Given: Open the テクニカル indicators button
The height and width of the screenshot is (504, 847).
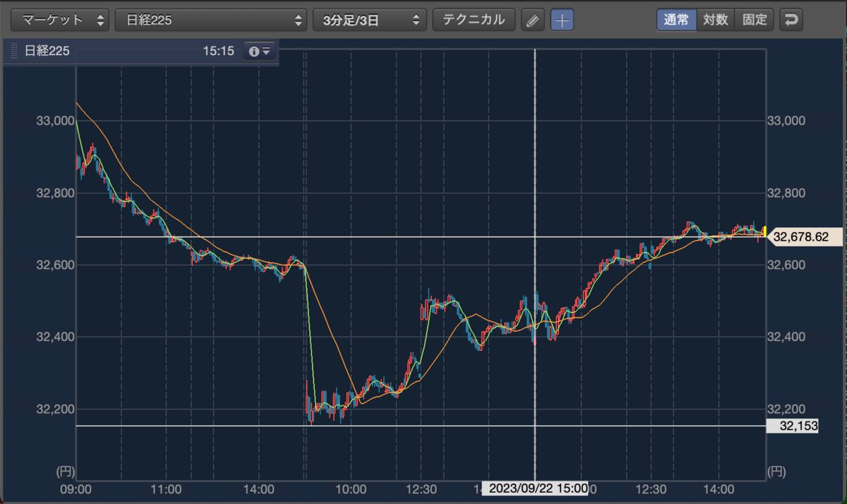Looking at the screenshot, I should click(474, 20).
